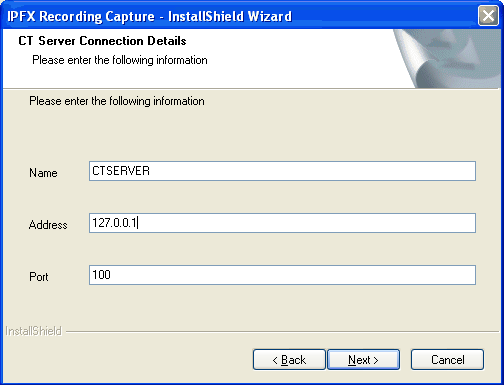Click the 'CT Server Connection Details' heading
This screenshot has width=504, height=385.
pos(102,41)
